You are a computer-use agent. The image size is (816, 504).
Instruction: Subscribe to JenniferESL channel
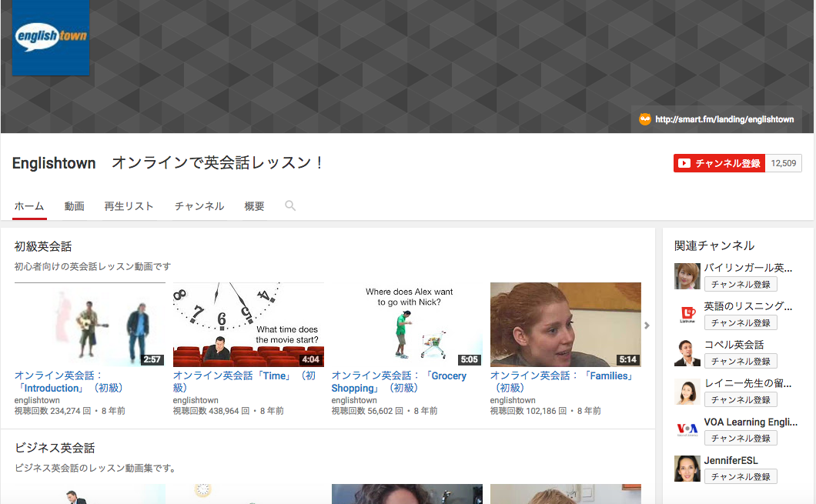741,477
